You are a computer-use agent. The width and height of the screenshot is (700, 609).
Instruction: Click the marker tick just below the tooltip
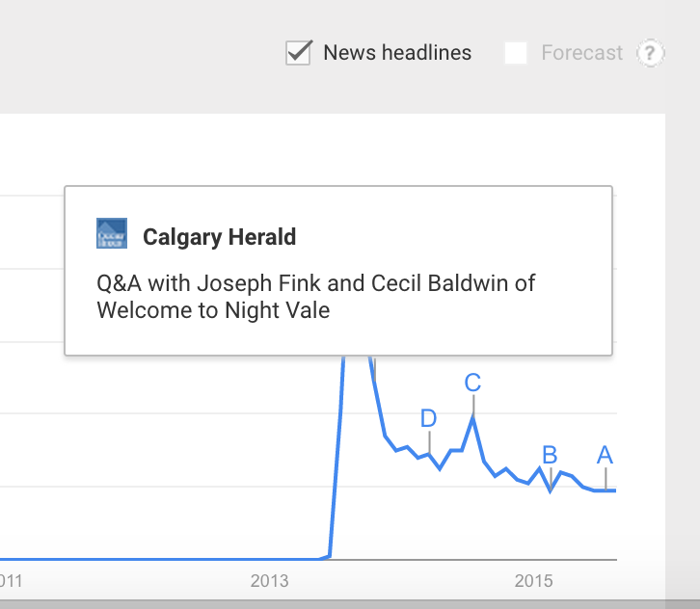(x=374, y=368)
